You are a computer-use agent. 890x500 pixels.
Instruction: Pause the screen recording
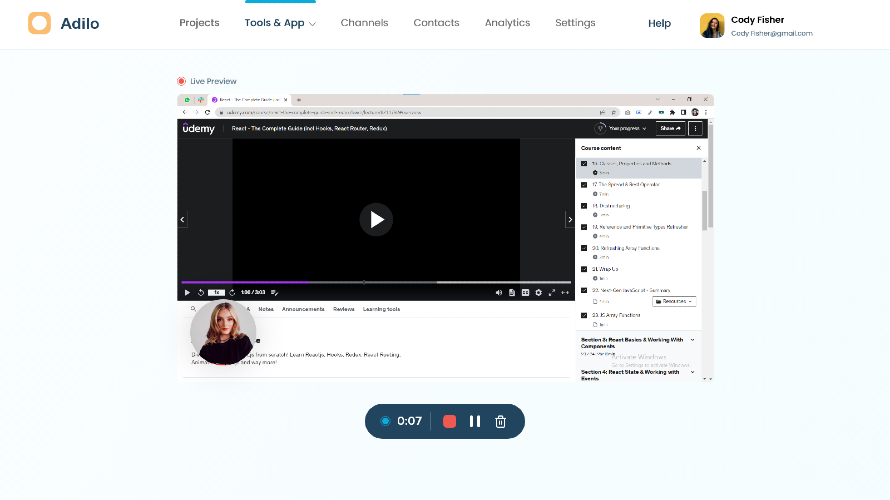click(x=475, y=421)
